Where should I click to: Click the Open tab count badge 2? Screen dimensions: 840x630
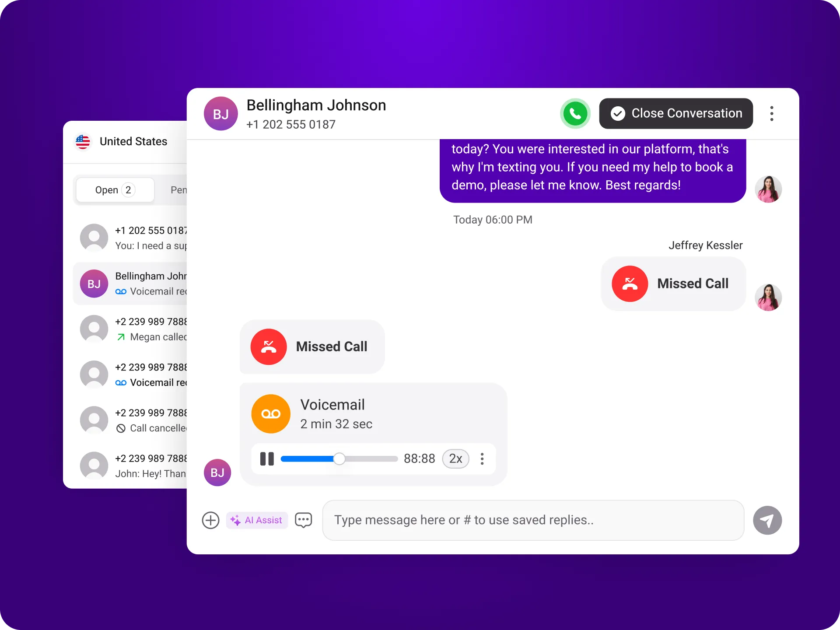click(128, 190)
